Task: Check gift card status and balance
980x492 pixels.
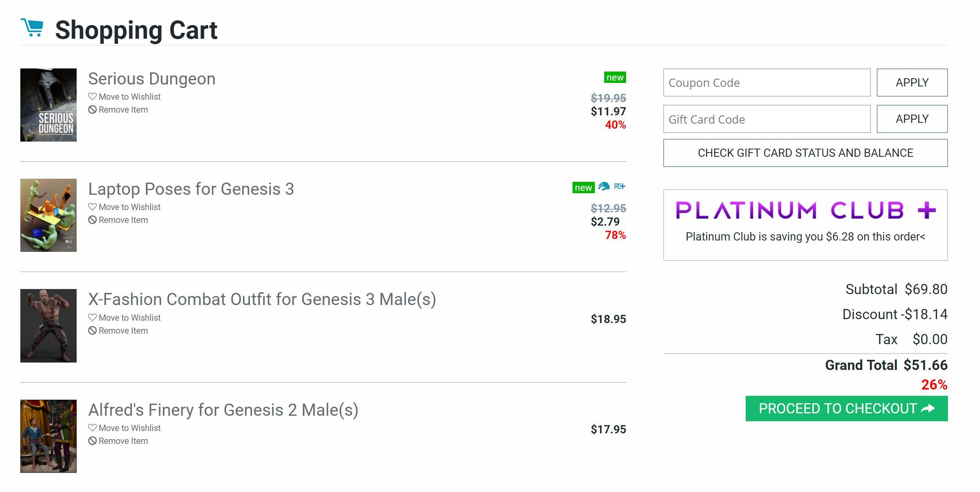Action: click(805, 153)
